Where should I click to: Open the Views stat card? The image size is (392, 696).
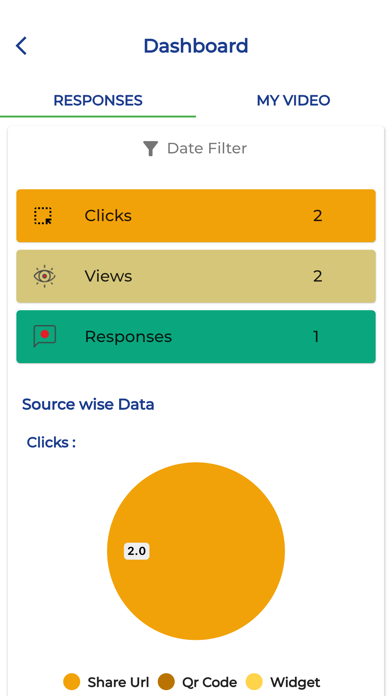(x=196, y=276)
